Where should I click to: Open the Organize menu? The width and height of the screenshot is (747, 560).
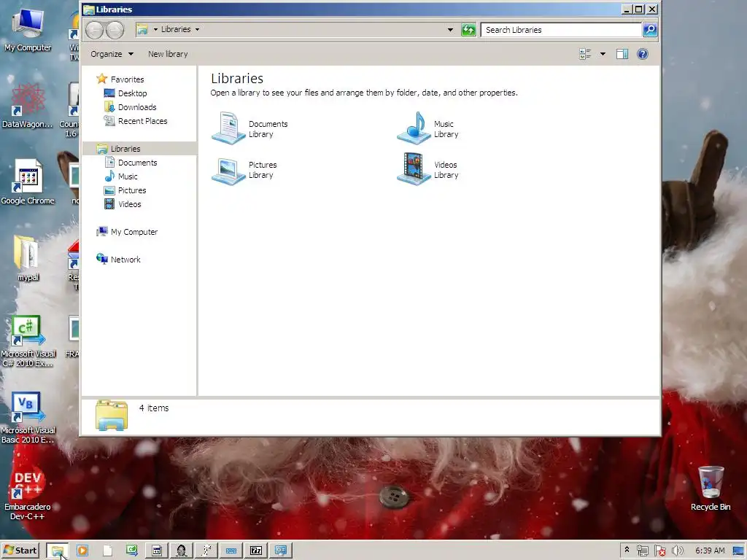tap(112, 54)
